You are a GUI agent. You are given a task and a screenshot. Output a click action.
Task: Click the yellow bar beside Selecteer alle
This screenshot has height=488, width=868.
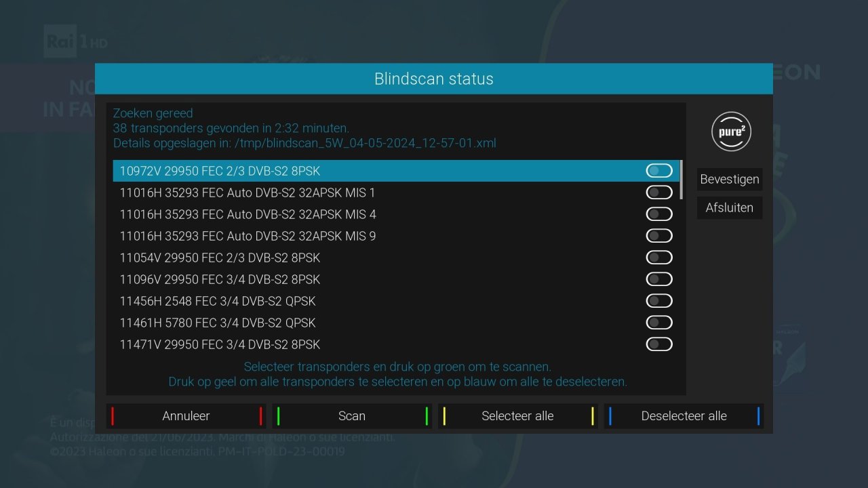pyautogui.click(x=444, y=415)
